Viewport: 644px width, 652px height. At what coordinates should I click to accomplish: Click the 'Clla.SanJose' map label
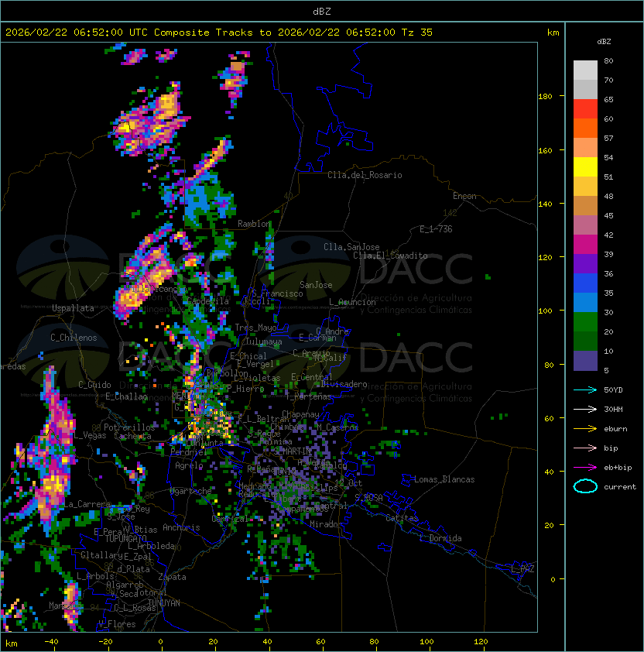351,247
